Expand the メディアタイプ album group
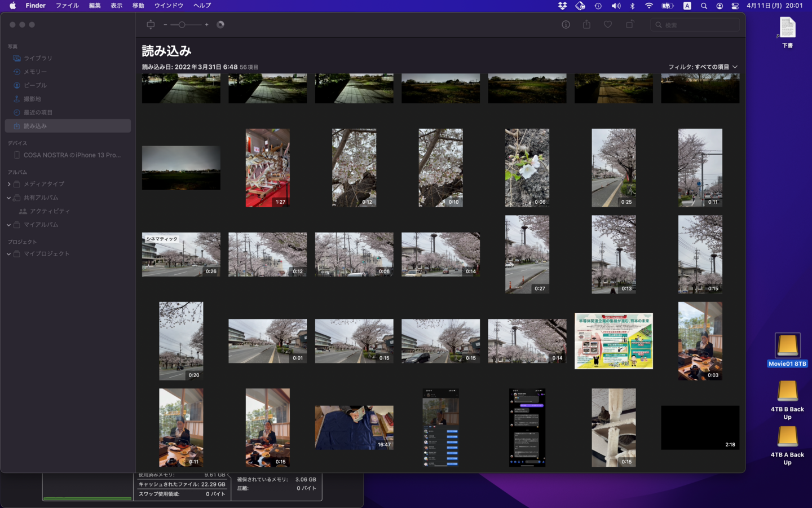812x508 pixels. tap(9, 184)
